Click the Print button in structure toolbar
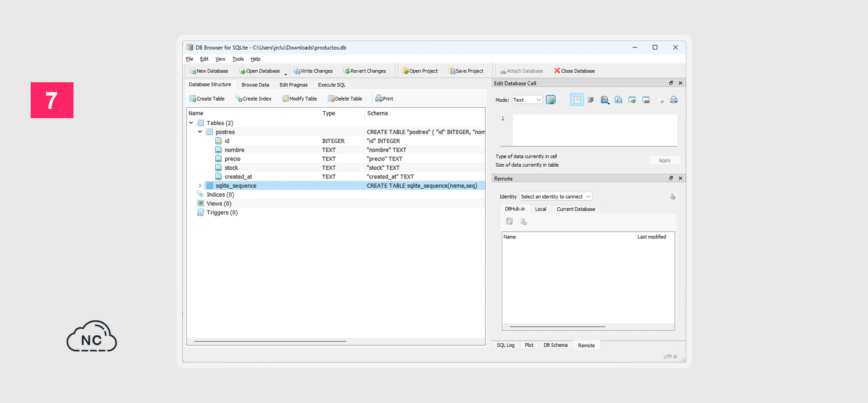 [x=384, y=98]
